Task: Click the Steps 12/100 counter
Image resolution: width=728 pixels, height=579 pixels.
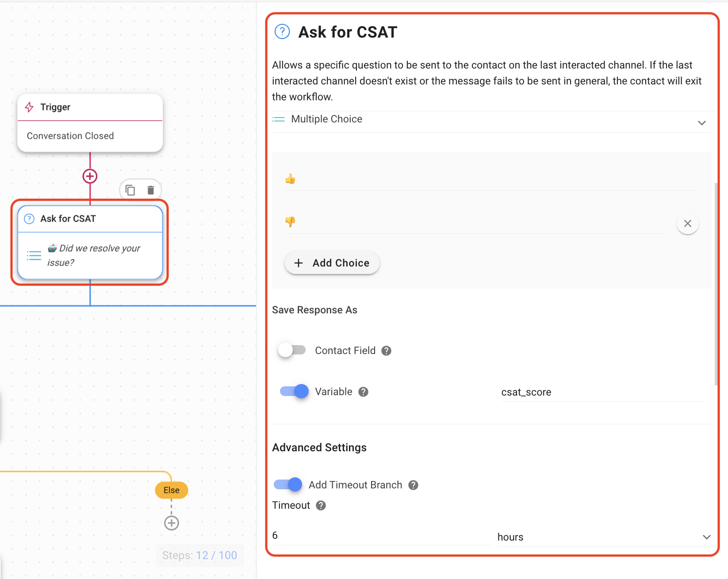Action: coord(199,555)
